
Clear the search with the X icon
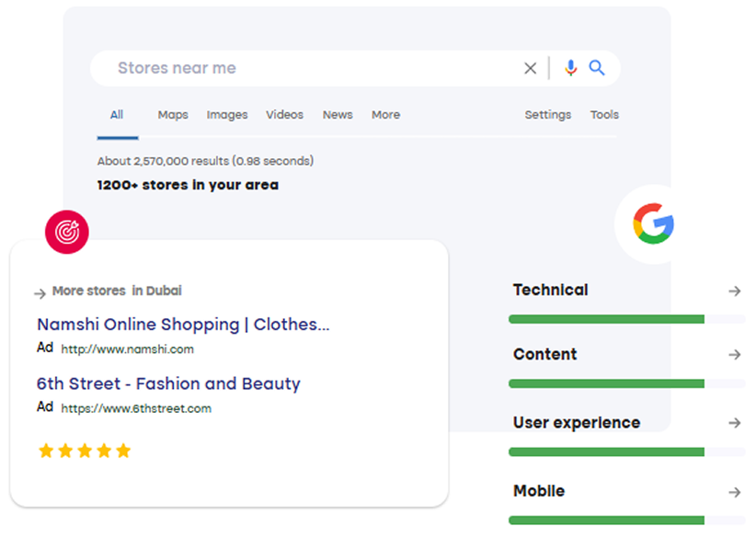coord(530,68)
